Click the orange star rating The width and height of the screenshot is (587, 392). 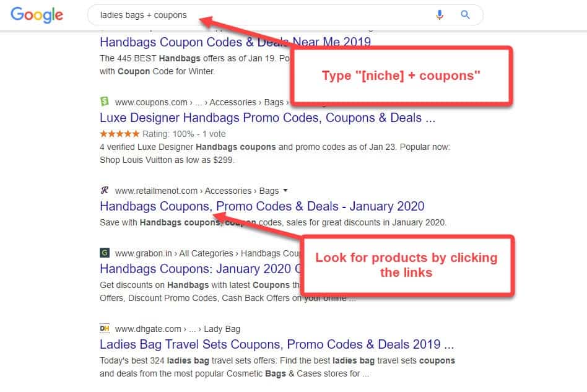tap(120, 134)
